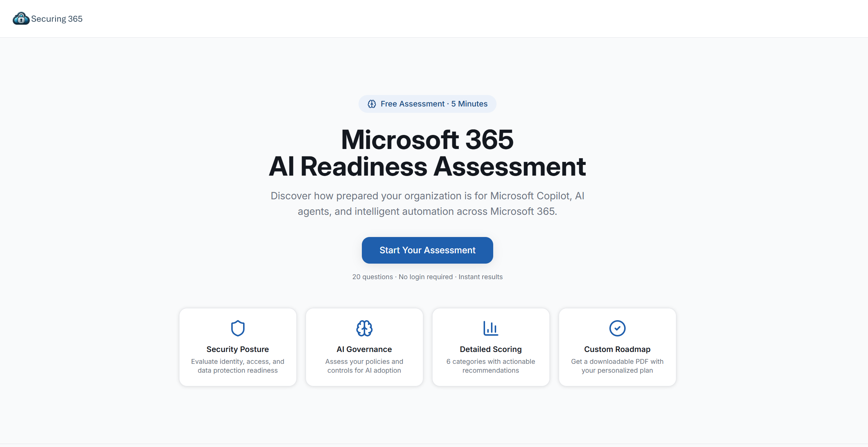Click the Securing 365 cloud lock logo
The image size is (868, 447).
(21, 18)
